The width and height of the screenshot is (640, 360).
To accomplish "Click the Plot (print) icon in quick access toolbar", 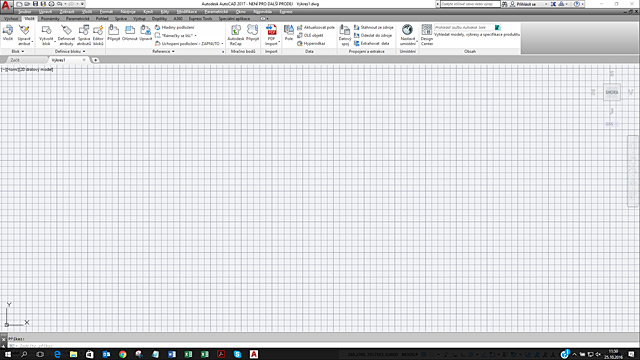I will click(51, 4).
